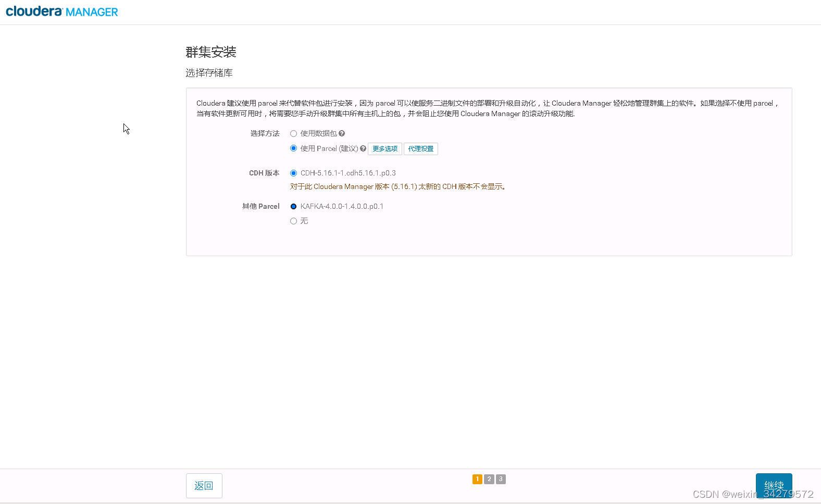Click the 选择存储库 subtitle

tap(209, 73)
